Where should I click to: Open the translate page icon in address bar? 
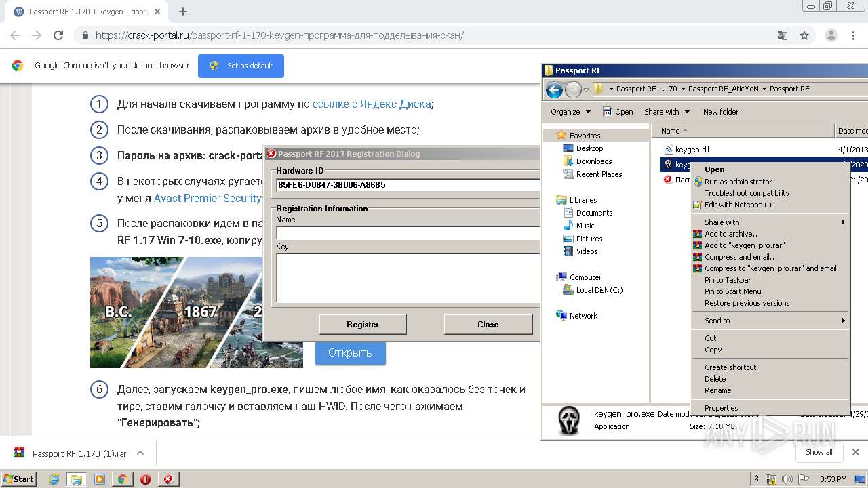pos(783,35)
